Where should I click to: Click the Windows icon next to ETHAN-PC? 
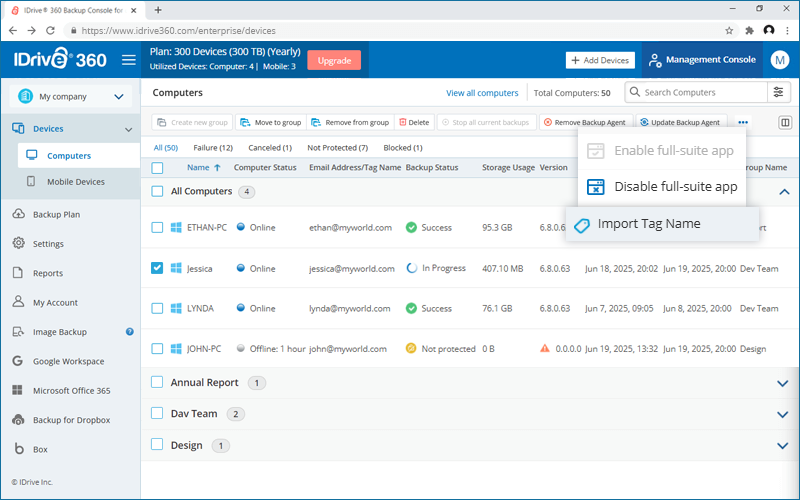point(176,228)
